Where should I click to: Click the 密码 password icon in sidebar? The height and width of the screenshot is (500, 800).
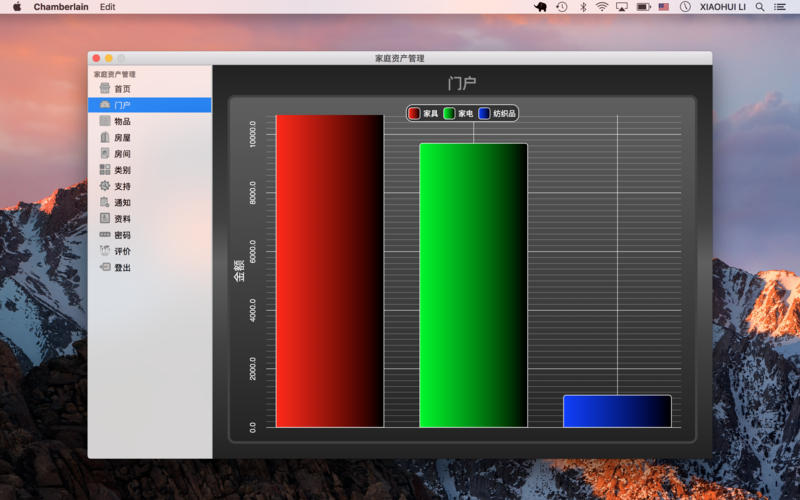coord(105,235)
